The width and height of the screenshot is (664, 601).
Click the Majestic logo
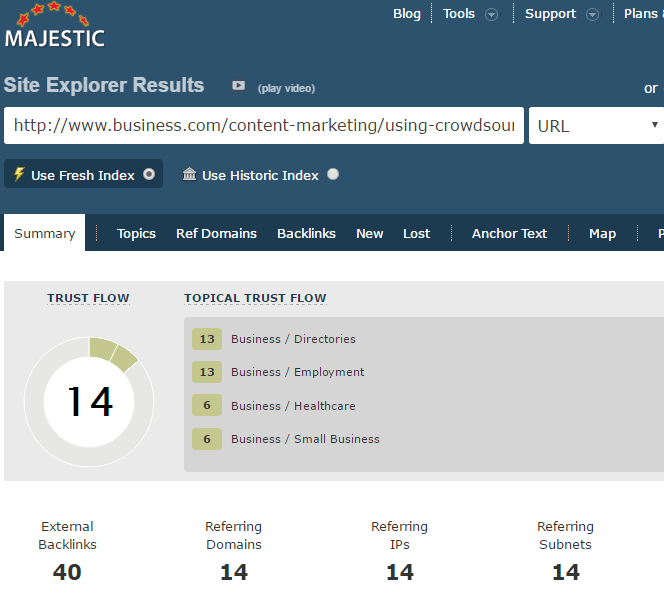pos(54,27)
